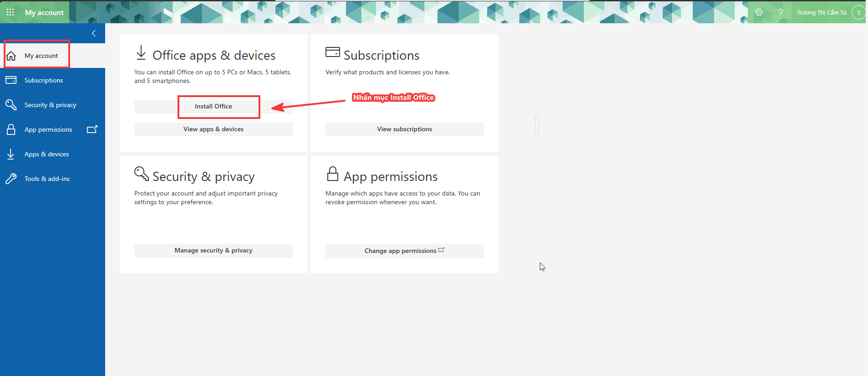Click Manage security & privacy button
The height and width of the screenshot is (376, 868).
[213, 250]
